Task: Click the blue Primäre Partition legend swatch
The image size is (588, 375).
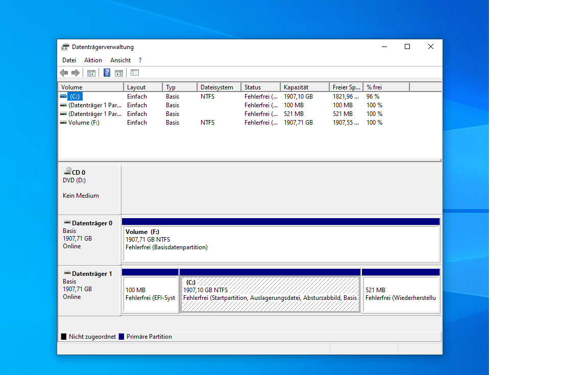Action: tap(121, 337)
